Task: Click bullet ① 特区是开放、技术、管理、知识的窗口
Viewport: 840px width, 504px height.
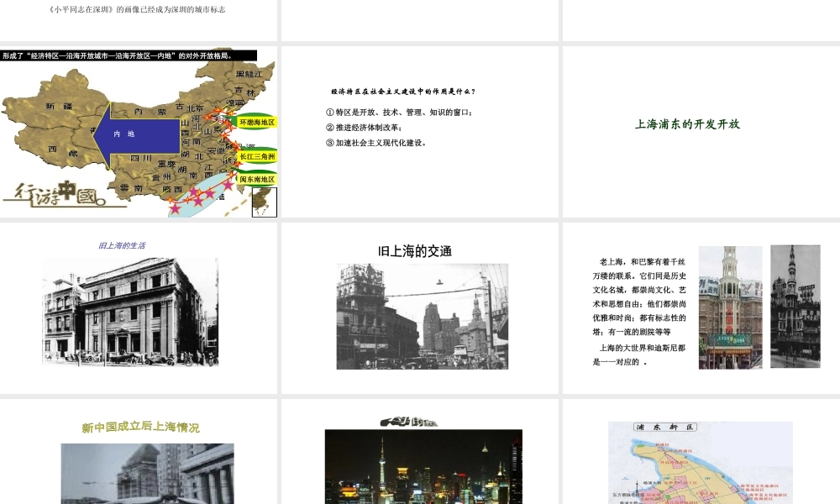Action: 399,112
